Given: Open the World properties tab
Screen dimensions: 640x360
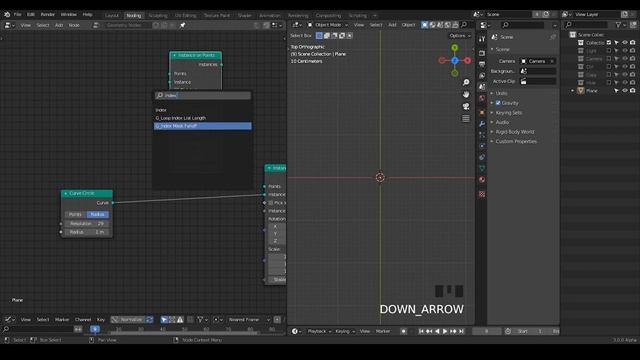Looking at the screenshot, I should click(482, 98).
